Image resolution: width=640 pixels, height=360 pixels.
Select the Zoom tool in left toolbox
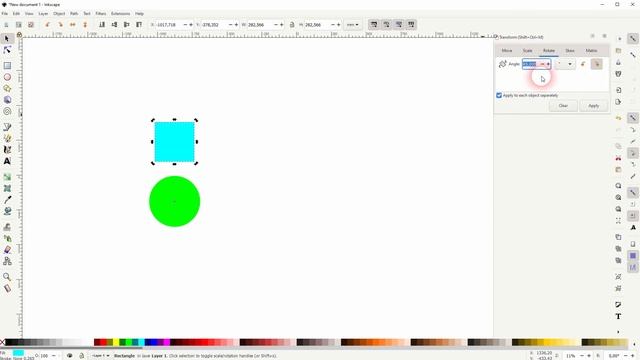tap(7, 277)
